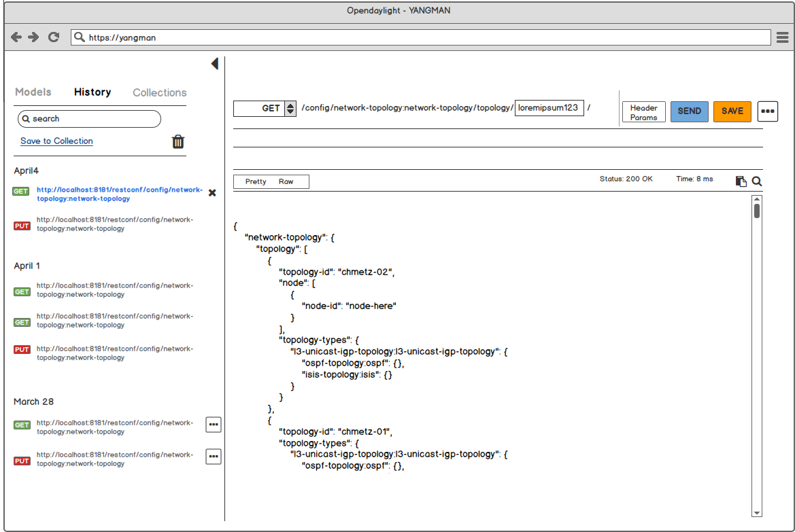This screenshot has height=532, width=795.
Task: Collapse the left panel with the triangle arrow
Action: (x=215, y=64)
